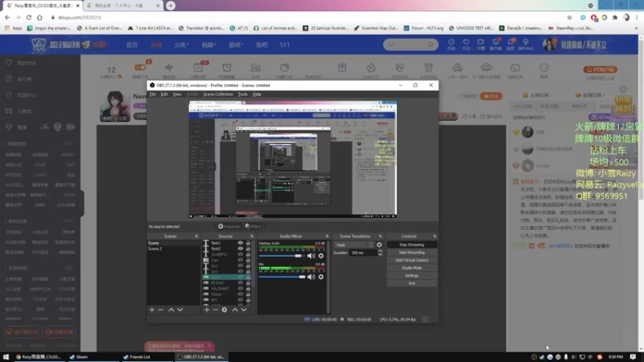Open the OBS File menu
The image size is (644, 362).
click(x=152, y=94)
